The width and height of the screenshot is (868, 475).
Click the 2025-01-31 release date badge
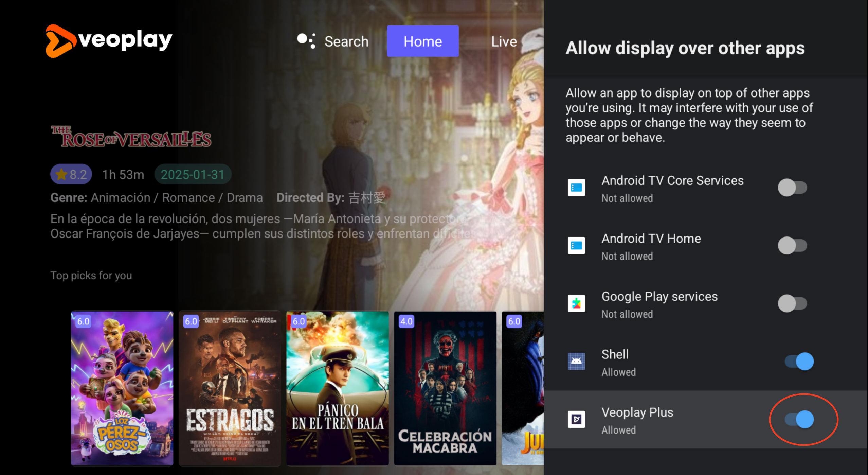coord(193,174)
